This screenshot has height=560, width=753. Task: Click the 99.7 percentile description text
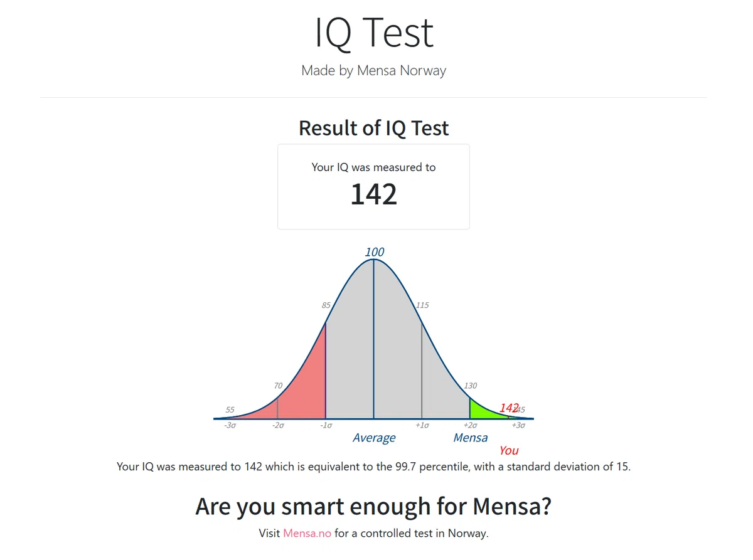(x=374, y=467)
